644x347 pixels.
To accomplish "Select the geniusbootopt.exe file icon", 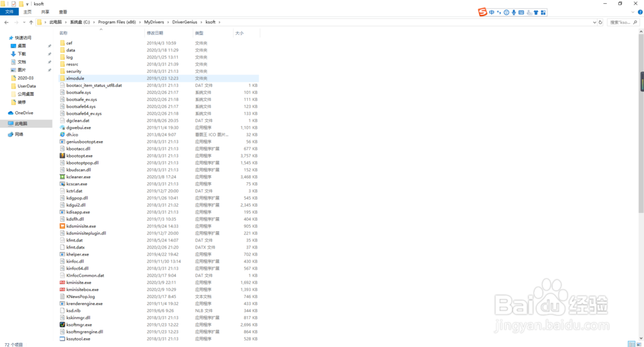I will (62, 142).
